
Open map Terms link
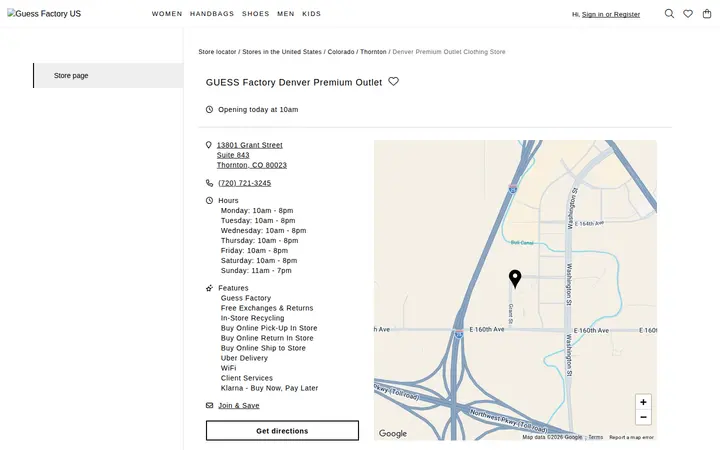[x=596, y=437]
